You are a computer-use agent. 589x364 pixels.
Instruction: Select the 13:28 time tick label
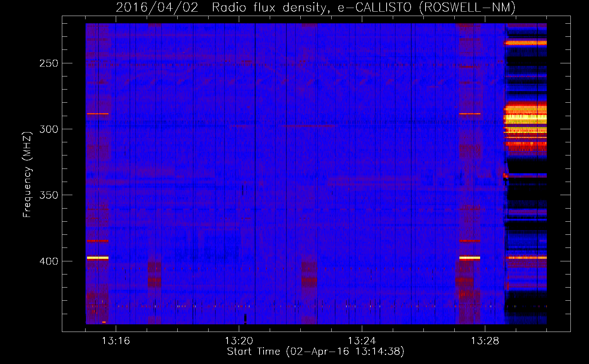tap(485, 341)
